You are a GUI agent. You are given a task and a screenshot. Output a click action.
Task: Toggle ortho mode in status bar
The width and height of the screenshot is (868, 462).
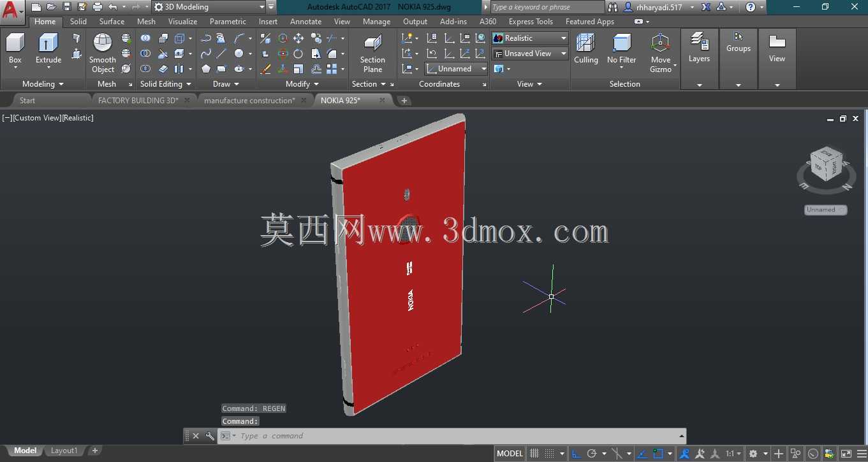point(577,454)
